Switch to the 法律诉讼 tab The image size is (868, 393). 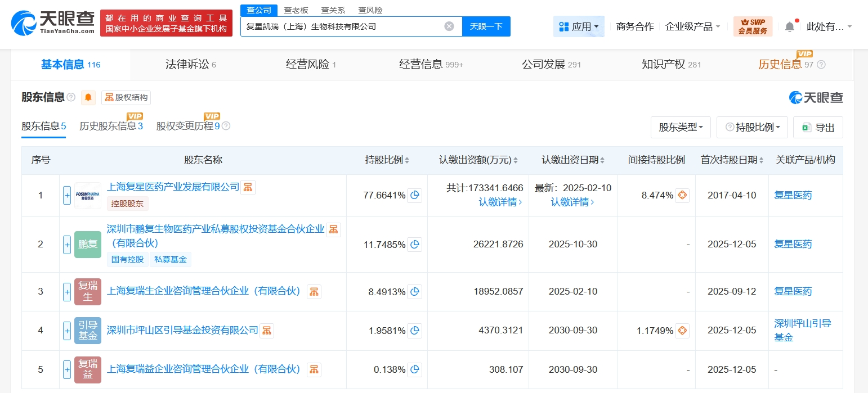point(190,65)
